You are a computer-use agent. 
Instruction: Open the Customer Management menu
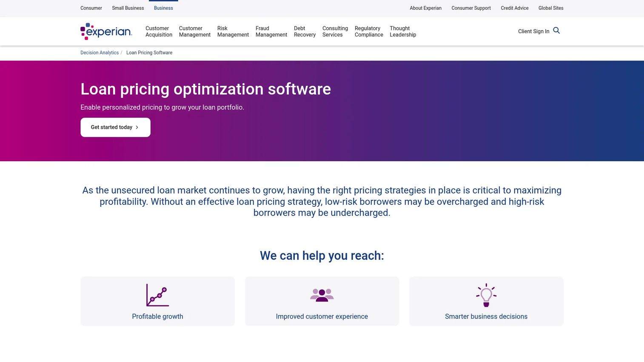click(x=195, y=31)
